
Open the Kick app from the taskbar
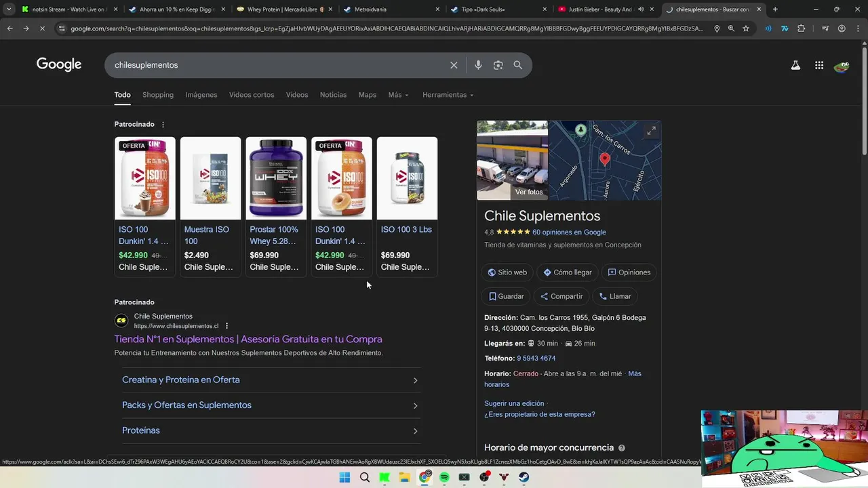384,477
